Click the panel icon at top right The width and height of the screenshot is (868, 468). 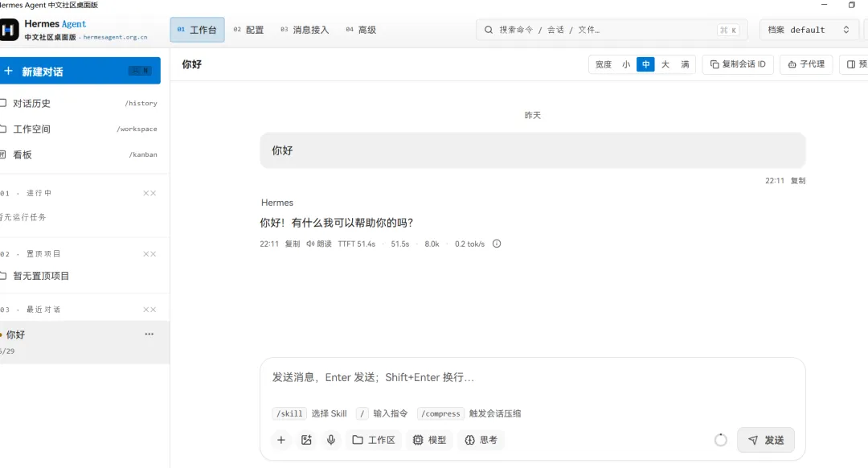(x=851, y=64)
